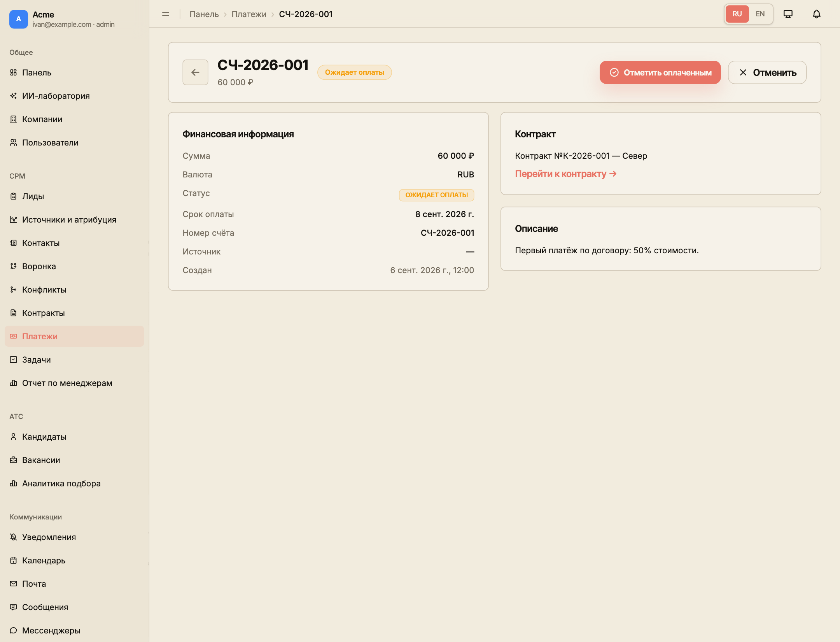
Task: Open Платежи breadcrumb
Action: coord(249,14)
